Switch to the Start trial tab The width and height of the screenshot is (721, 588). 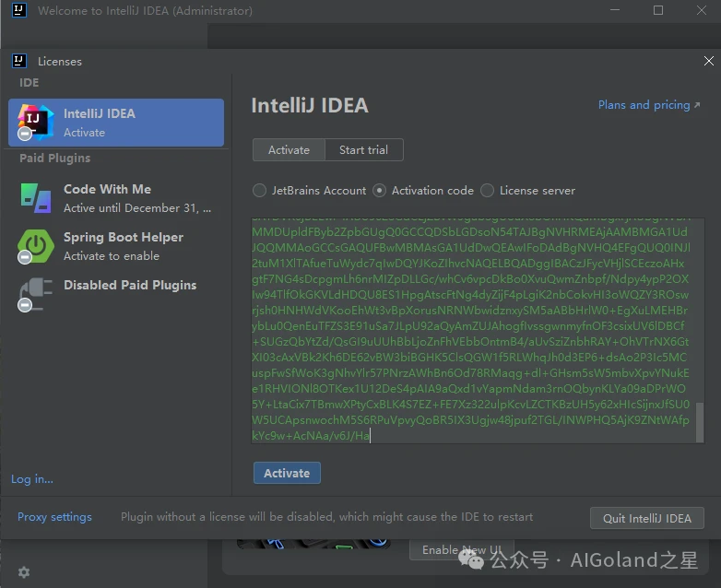click(x=363, y=150)
